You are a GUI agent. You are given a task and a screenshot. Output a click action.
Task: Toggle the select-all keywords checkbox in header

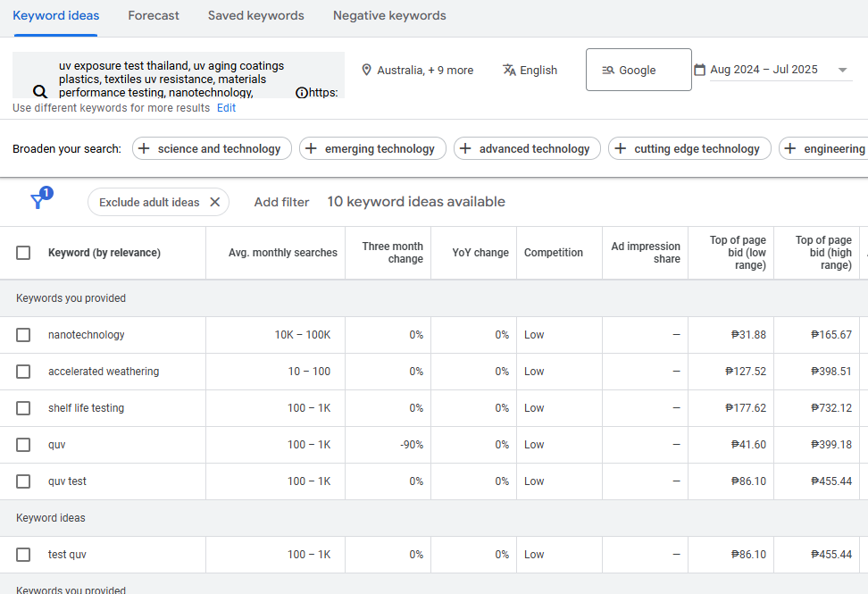pyautogui.click(x=23, y=253)
